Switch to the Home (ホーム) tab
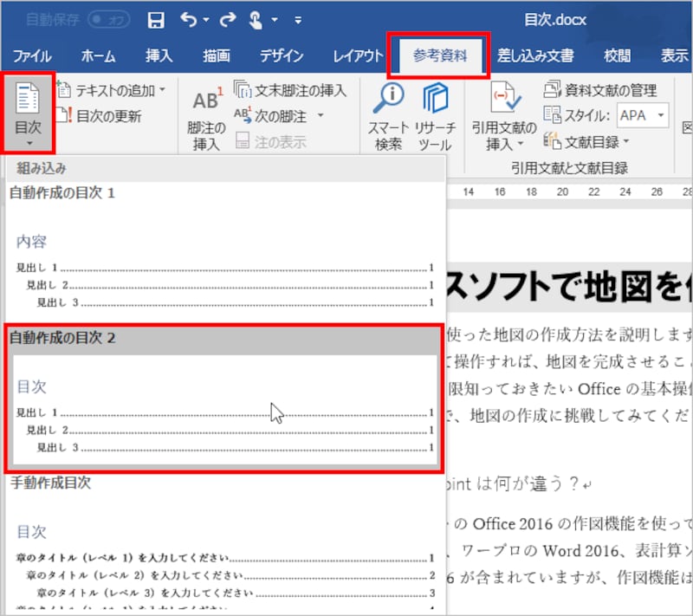This screenshot has width=693, height=616. pyautogui.click(x=98, y=56)
